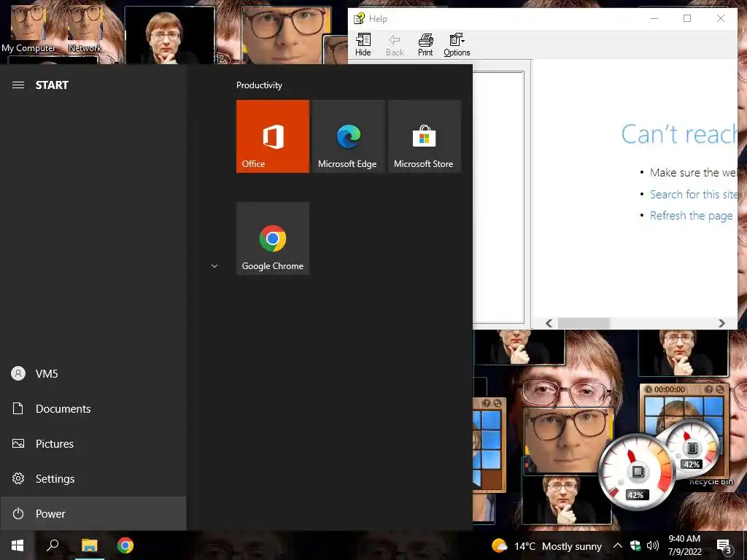Open Pictures from the Start menu
This screenshot has width=747, height=560.
coord(93,444)
